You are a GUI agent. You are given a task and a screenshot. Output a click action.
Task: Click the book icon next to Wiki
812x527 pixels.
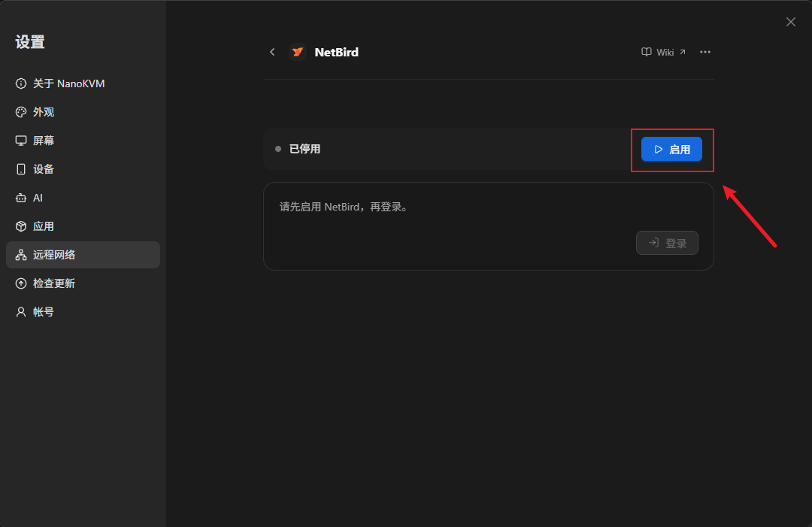(x=647, y=52)
